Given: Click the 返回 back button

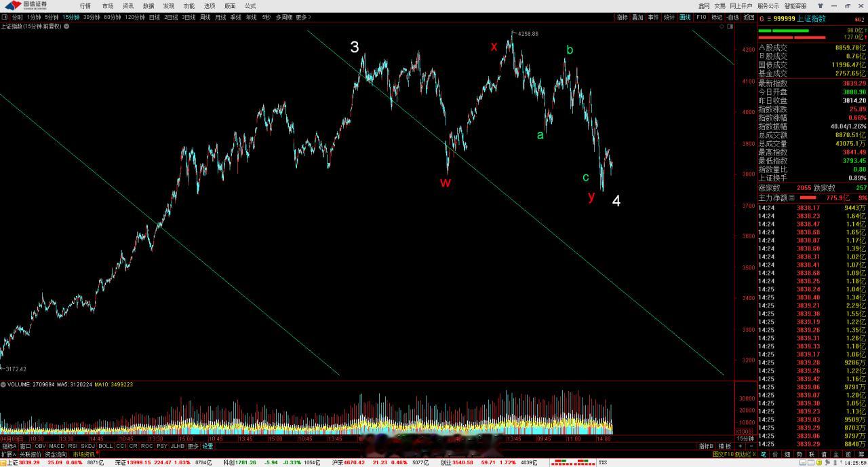Looking at the screenshot, I should point(749,17).
